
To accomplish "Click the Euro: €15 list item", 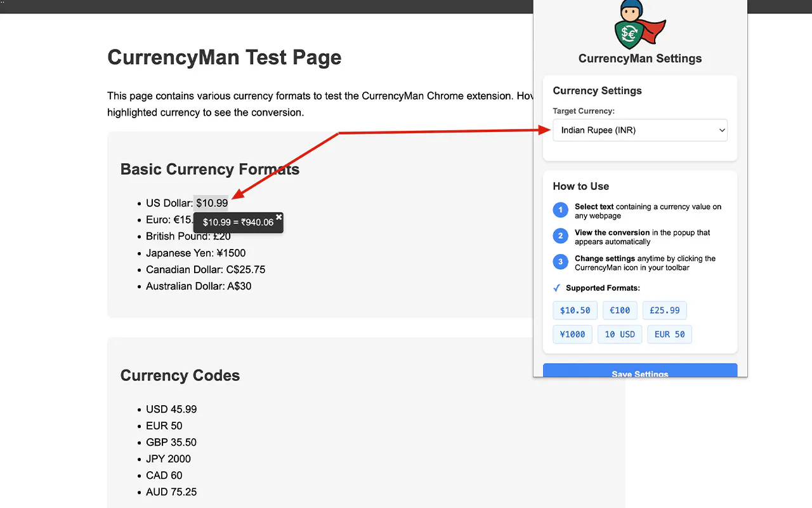I will coord(169,220).
